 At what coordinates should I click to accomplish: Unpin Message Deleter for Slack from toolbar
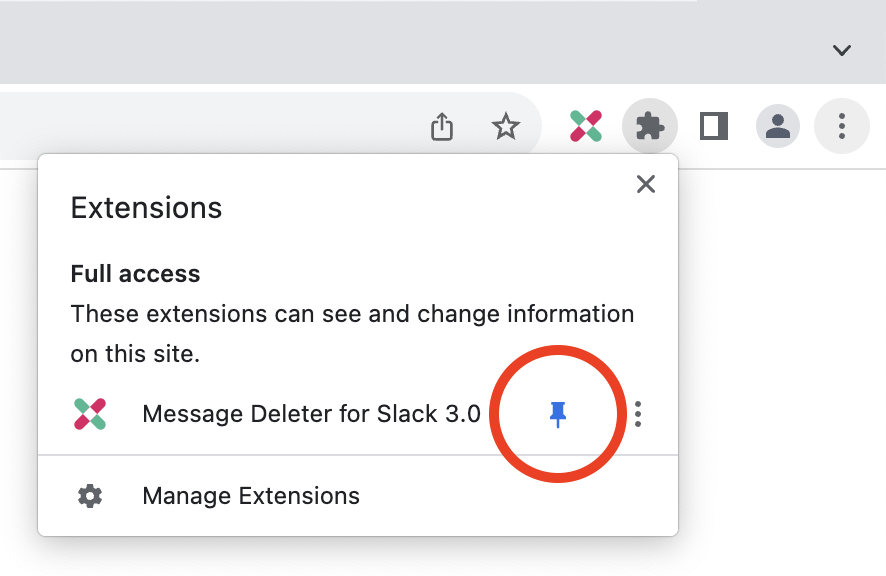559,413
